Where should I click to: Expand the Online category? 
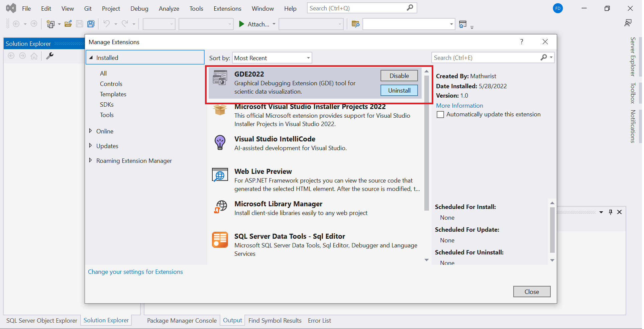coord(91,131)
